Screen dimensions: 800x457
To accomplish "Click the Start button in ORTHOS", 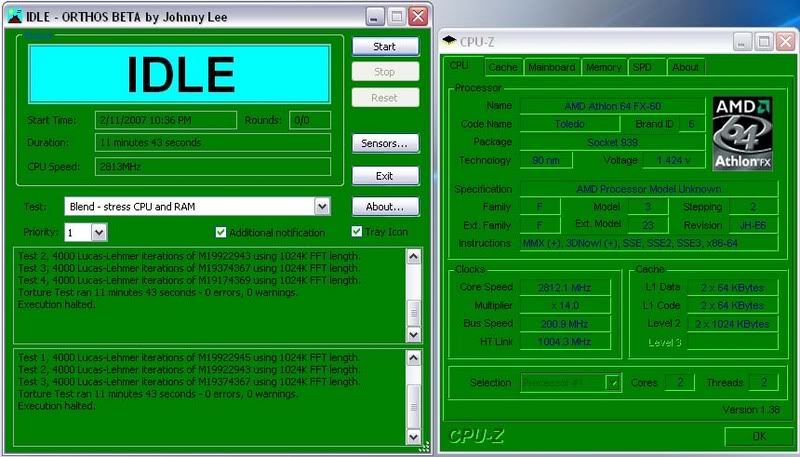I will click(x=385, y=46).
